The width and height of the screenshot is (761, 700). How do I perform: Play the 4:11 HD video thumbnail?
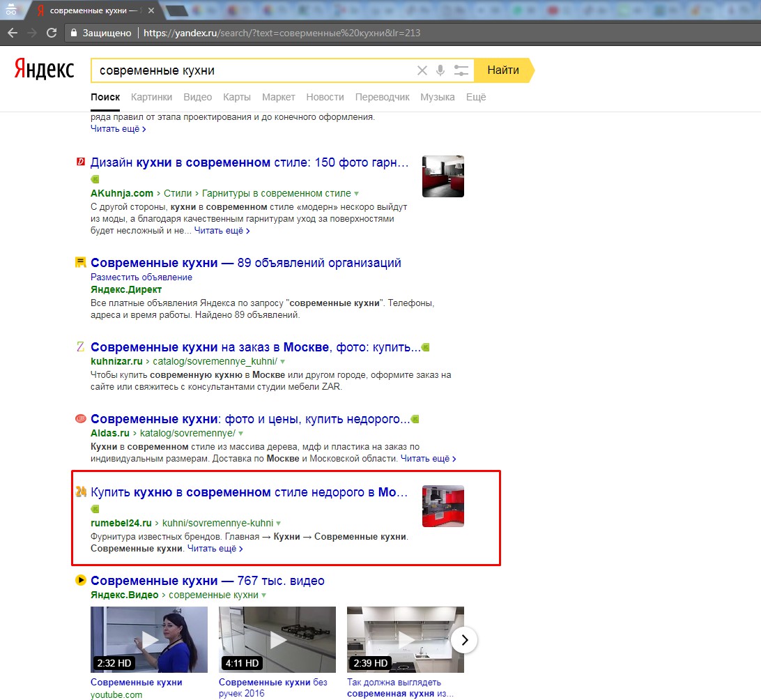tap(277, 639)
